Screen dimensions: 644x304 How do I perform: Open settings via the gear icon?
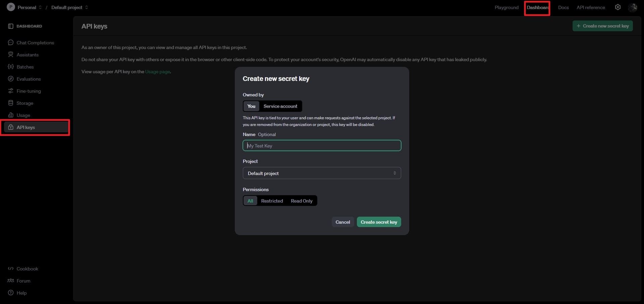pos(618,7)
